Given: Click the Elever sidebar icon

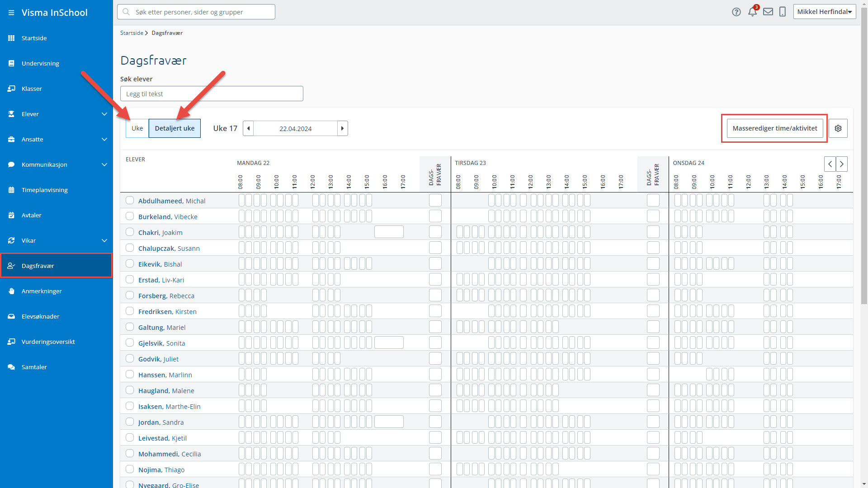Looking at the screenshot, I should [11, 114].
